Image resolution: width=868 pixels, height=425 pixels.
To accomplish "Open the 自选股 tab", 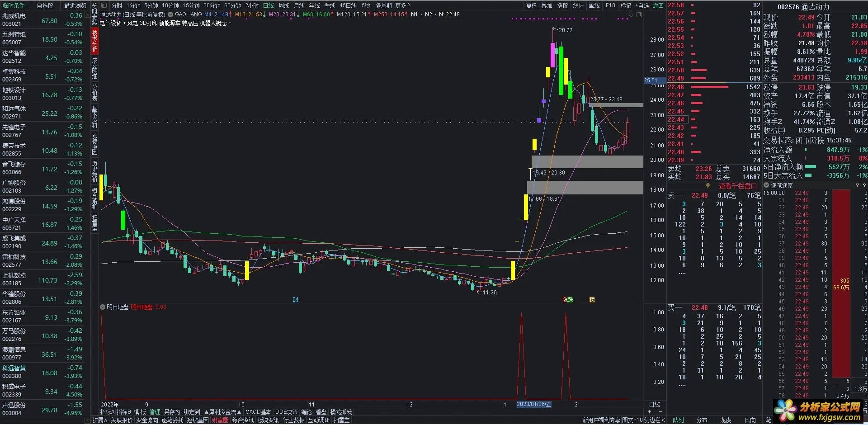I will point(45,5).
